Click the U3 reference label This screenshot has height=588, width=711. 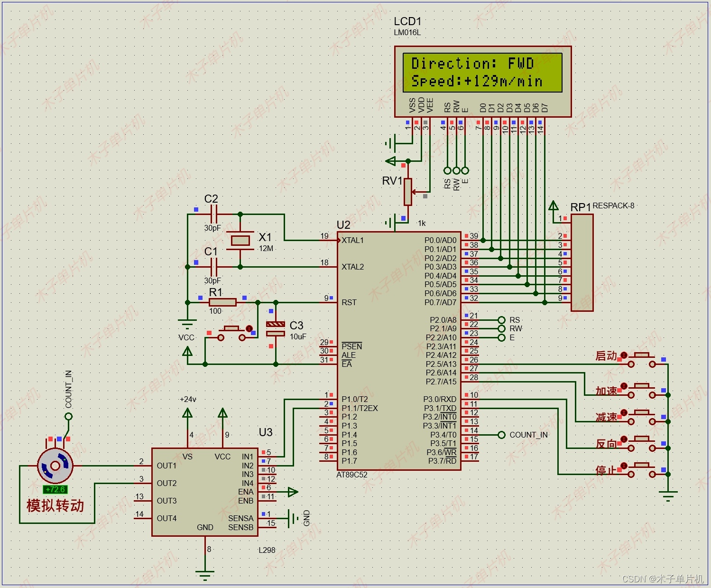[x=266, y=432]
